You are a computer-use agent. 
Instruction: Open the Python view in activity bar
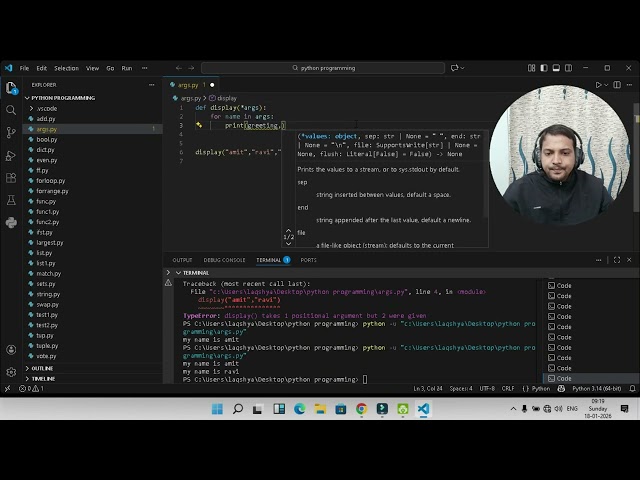tap(11, 222)
